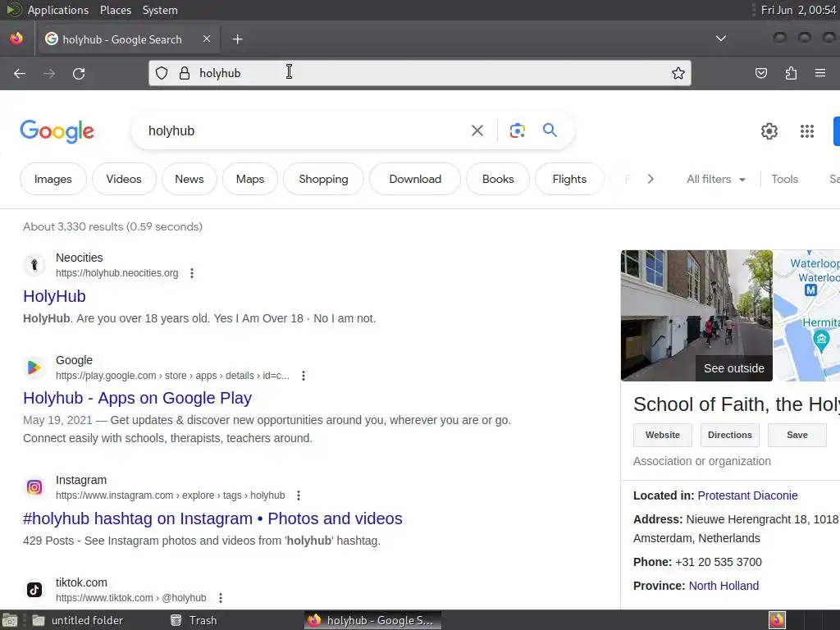Viewport: 840px width, 630px height.
Task: Click the Save button in the knowledge panel
Action: pos(797,435)
